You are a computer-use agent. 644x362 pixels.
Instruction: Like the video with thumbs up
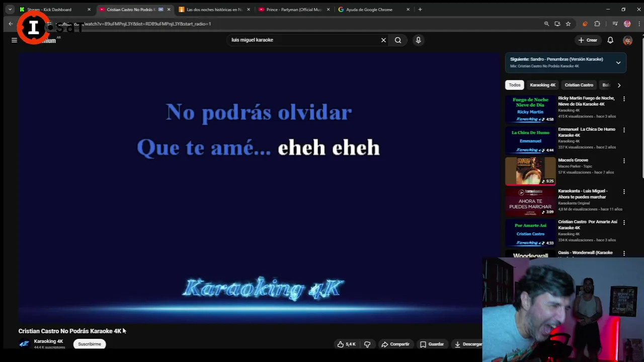(346, 344)
